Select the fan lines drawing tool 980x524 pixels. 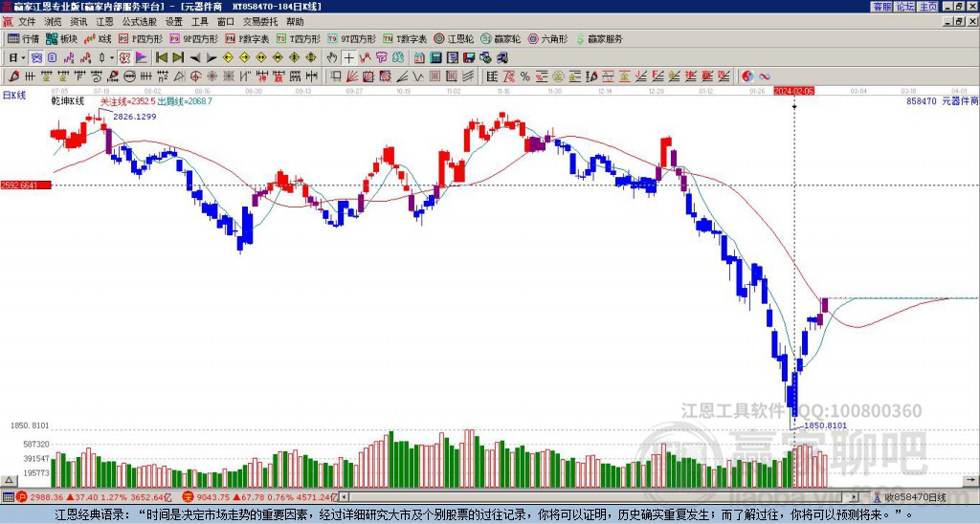352,76
